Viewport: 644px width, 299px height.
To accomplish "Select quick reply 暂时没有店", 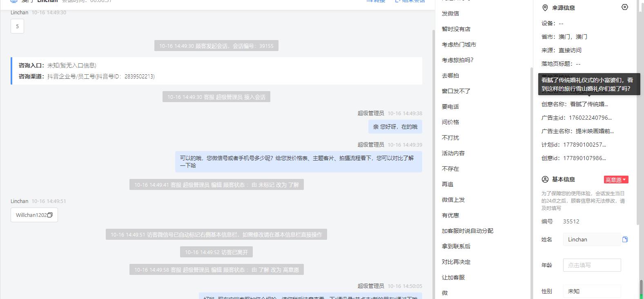I will click(x=456, y=29).
